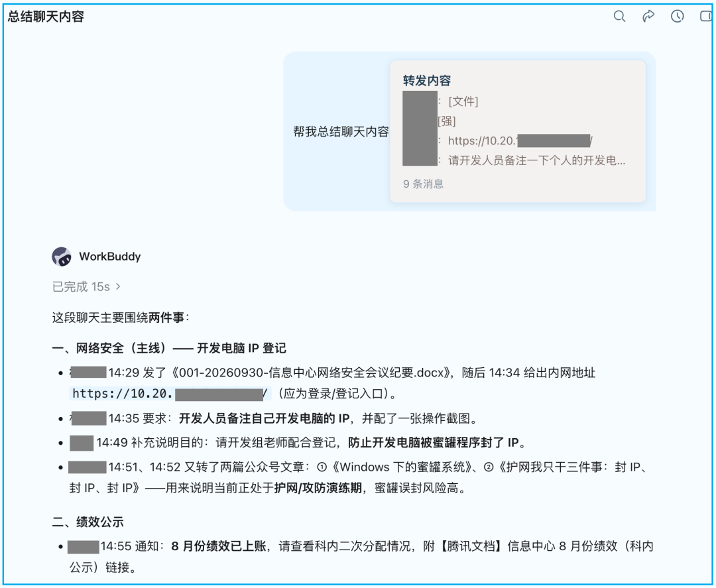
Task: Open history with the clock icon
Action: coord(677,17)
